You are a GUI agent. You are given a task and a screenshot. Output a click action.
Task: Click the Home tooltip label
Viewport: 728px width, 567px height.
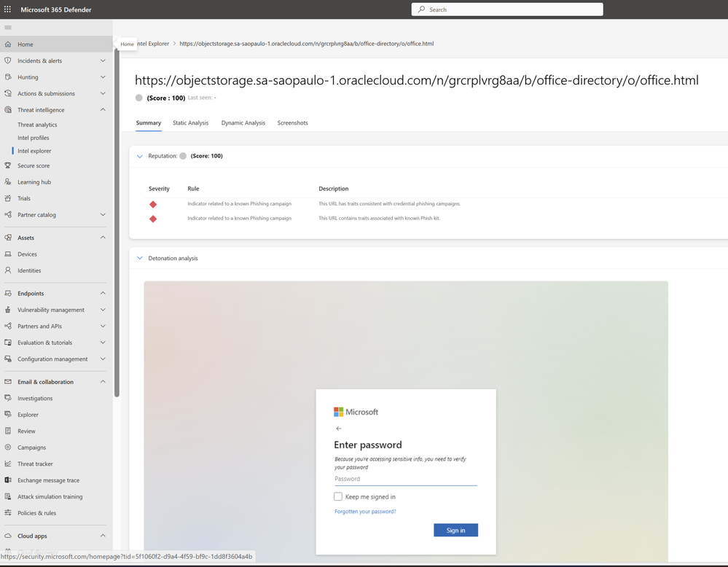pos(128,44)
